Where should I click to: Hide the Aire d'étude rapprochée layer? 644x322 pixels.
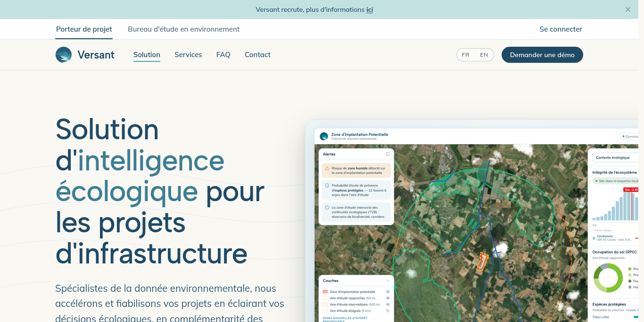click(388, 298)
